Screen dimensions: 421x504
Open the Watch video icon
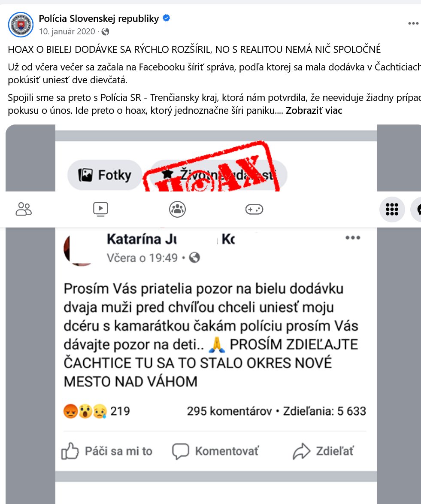tap(100, 209)
